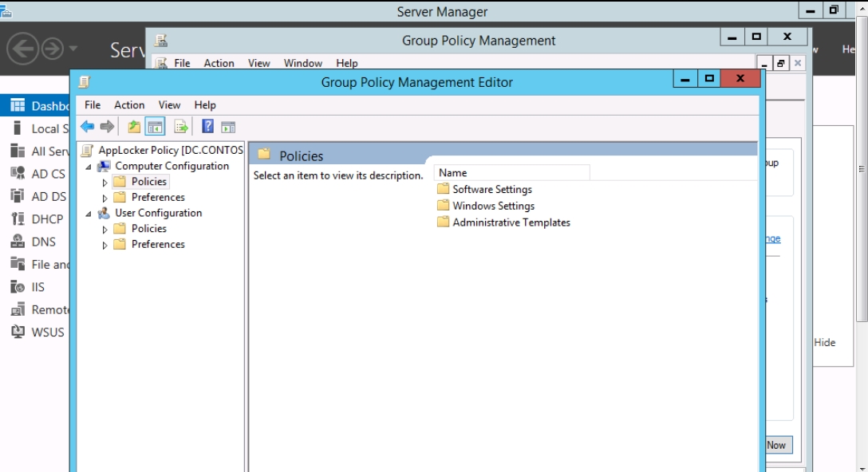Screen dimensions: 868x472
Task: Select the DNS role in Server Manager
Action: [x=35, y=242]
